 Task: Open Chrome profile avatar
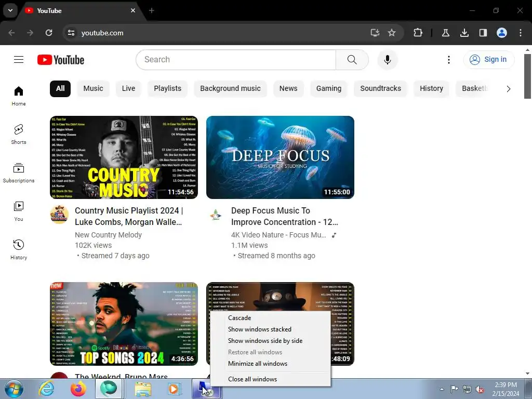tap(501, 33)
